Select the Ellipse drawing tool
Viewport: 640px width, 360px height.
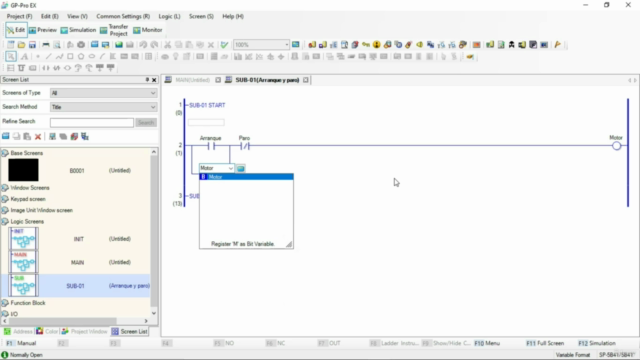[x=92, y=56]
